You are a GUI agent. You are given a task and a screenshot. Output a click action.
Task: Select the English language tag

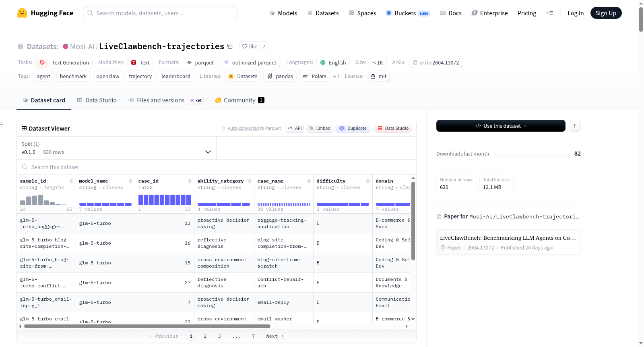pyautogui.click(x=333, y=62)
